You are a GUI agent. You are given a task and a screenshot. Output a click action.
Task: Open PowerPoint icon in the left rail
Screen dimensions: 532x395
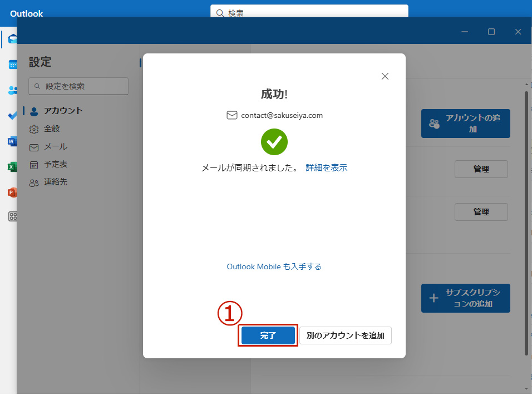pyautogui.click(x=12, y=192)
